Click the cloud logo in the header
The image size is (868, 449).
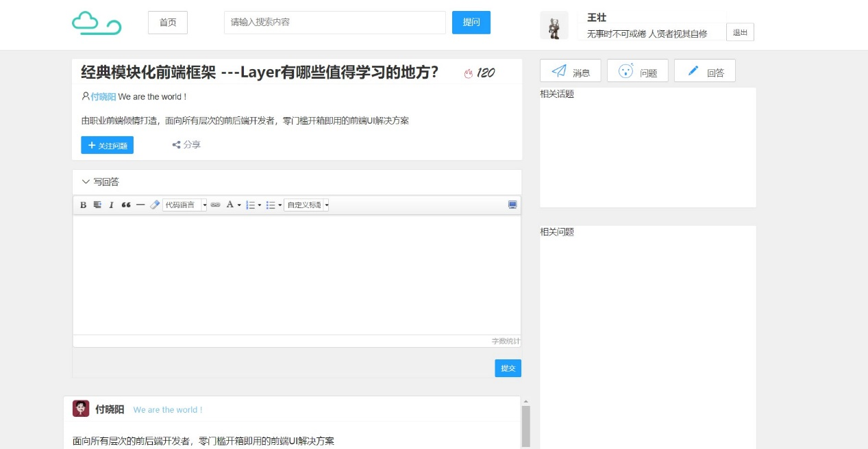[x=97, y=23]
